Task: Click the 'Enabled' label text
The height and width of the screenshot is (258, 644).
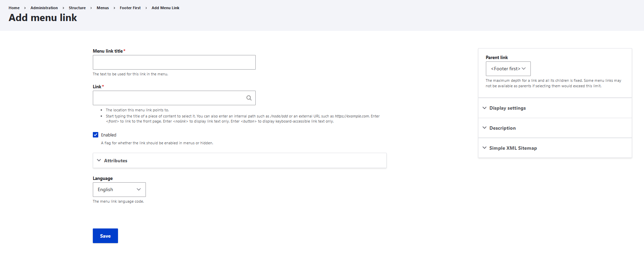Action: 108,135
